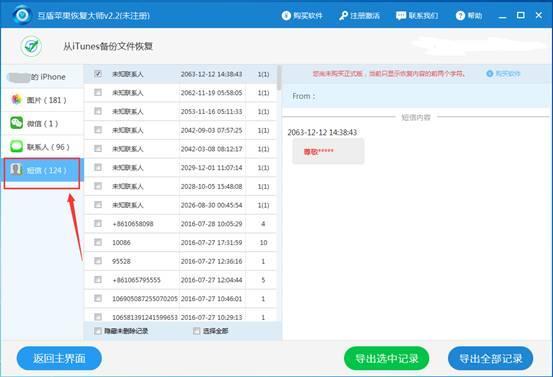Click the green 导出选中记录 button
553x377 pixels.
click(x=387, y=359)
